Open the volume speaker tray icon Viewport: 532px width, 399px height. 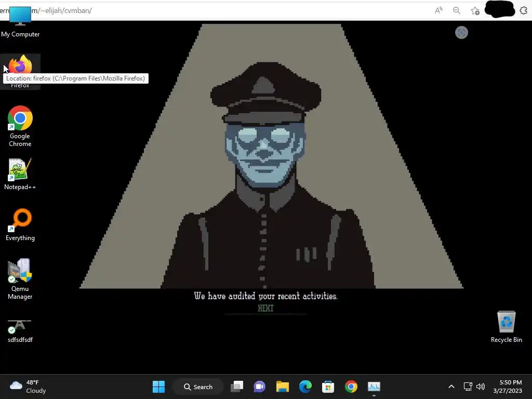481,387
